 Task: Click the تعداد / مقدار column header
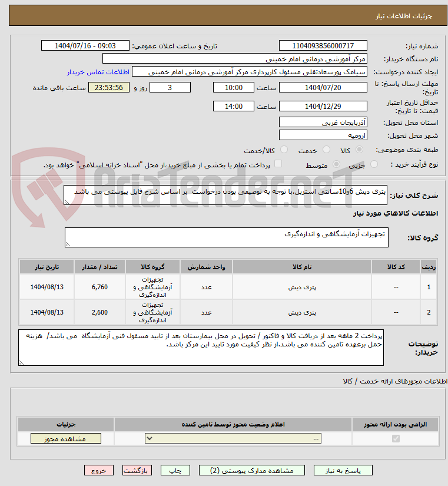point(99,267)
